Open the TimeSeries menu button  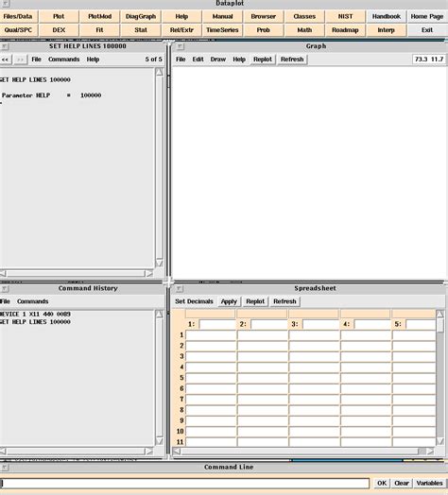(222, 30)
